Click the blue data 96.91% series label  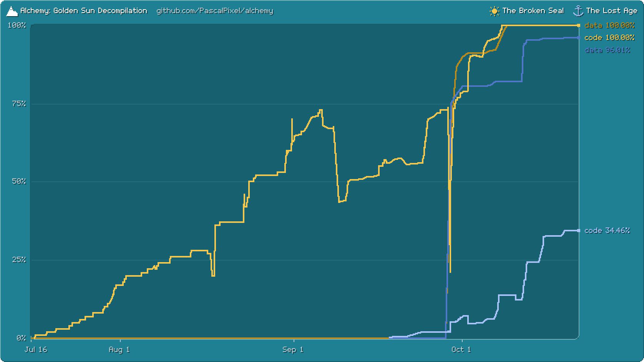[607, 50]
